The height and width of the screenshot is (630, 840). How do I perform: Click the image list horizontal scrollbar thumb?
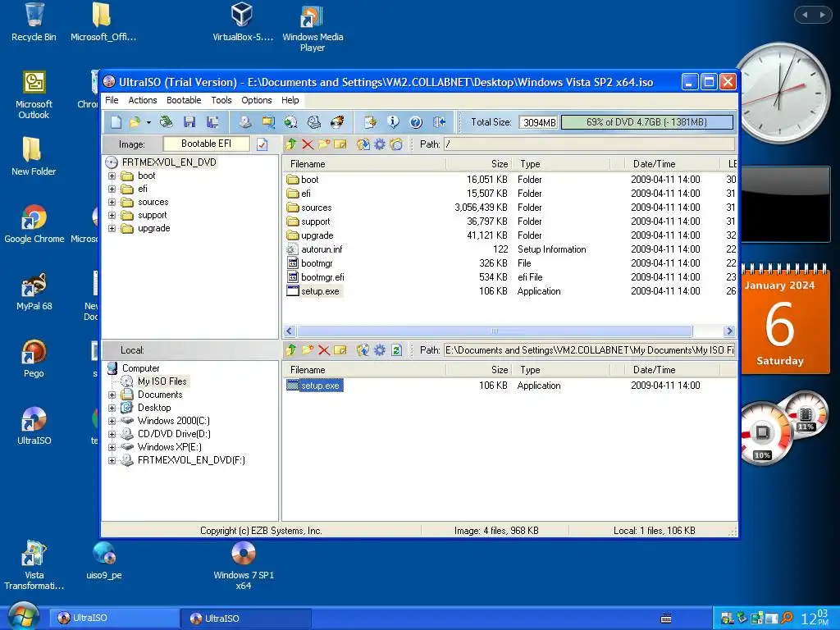[x=495, y=331]
